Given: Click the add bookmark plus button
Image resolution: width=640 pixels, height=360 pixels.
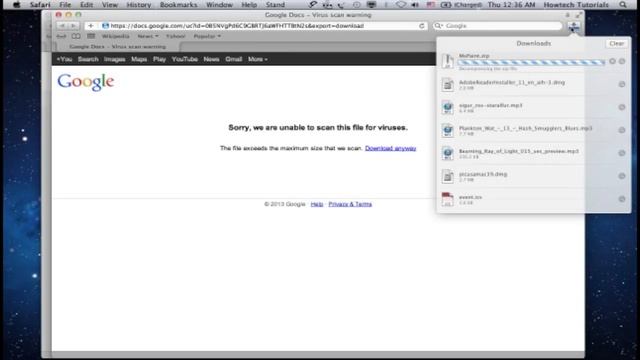Looking at the screenshot, I should click(x=91, y=26).
